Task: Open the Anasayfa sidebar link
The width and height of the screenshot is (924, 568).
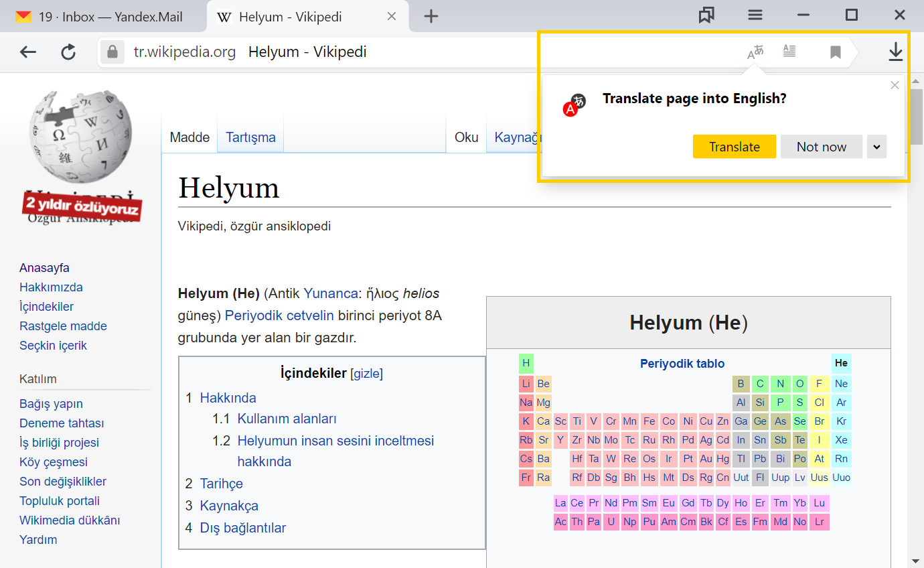Action: [x=45, y=268]
